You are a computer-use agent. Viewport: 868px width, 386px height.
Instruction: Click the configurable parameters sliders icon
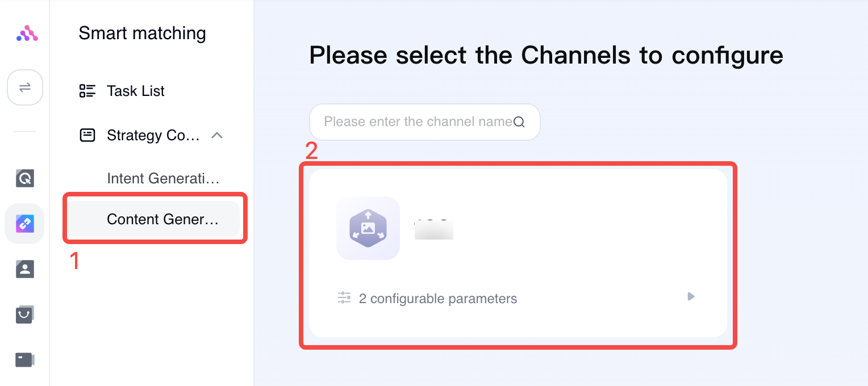click(344, 297)
